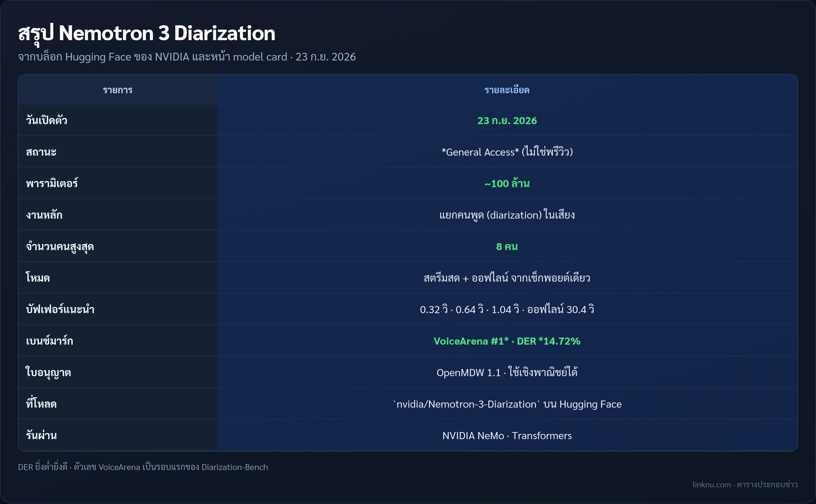Viewport: 816px width, 504px height.
Task: Select the รายการ column header
Action: pos(117,90)
